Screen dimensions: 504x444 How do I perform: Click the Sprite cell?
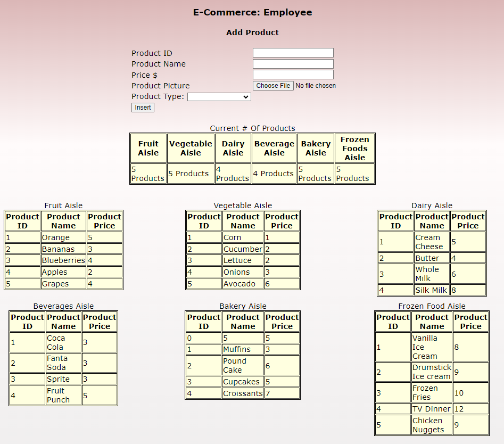[64, 379]
